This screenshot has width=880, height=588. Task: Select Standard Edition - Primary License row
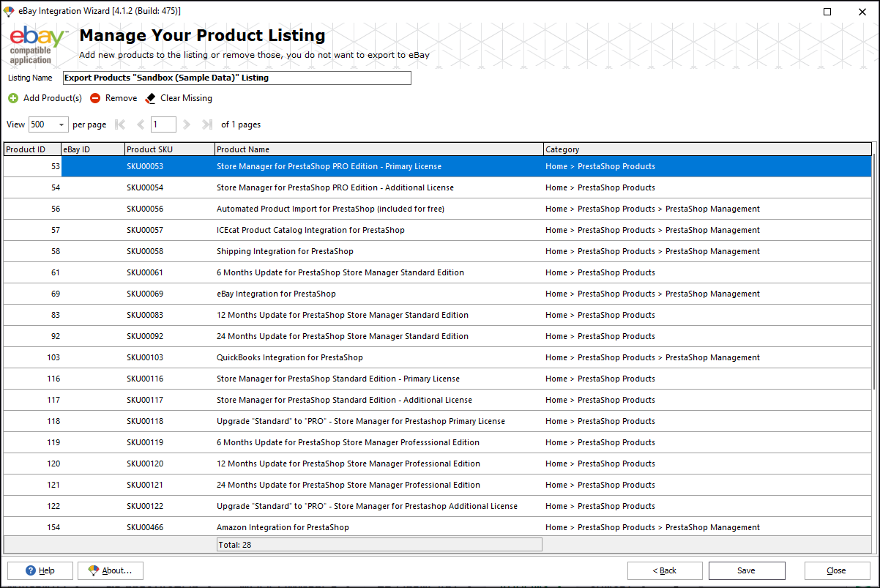pos(438,379)
